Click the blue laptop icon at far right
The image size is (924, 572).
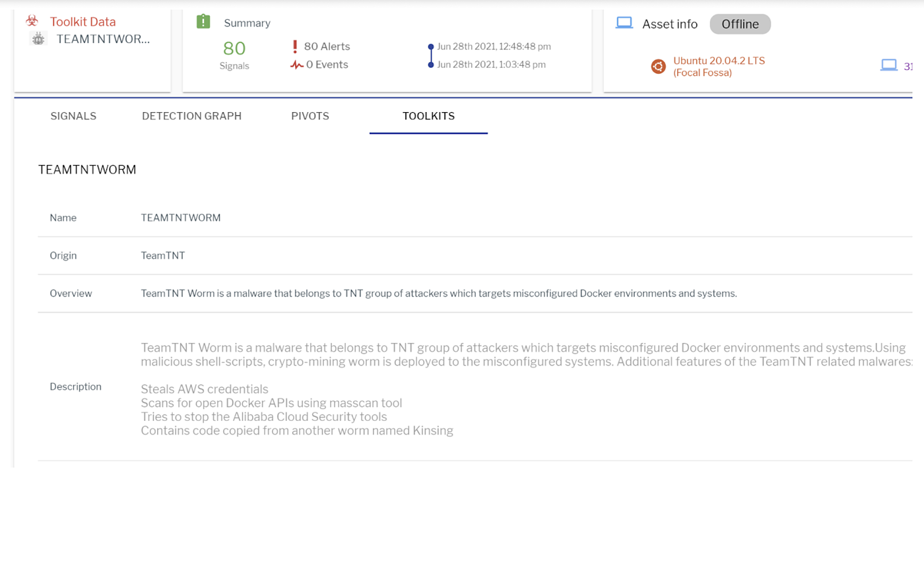[889, 65]
